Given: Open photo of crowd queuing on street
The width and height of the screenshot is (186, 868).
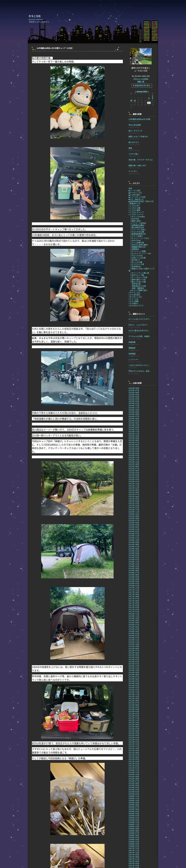Looking at the screenshot, I should pyautogui.click(x=77, y=378).
